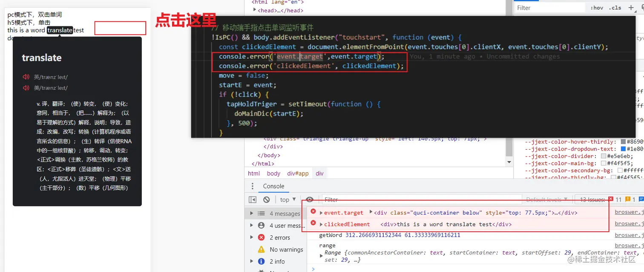Open the Default levels dropdown
The width and height of the screenshot is (644, 272).
pos(546,200)
